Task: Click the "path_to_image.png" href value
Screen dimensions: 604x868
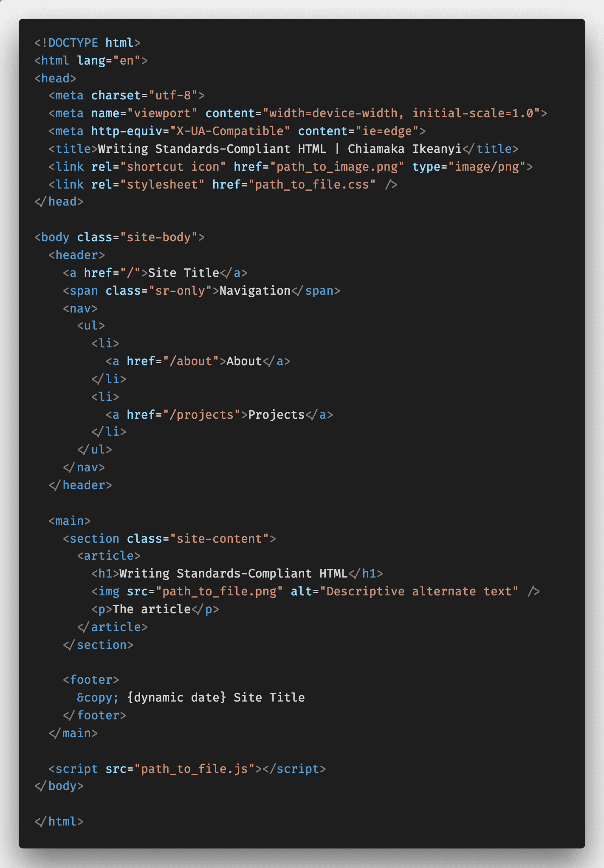Action: coord(337,167)
